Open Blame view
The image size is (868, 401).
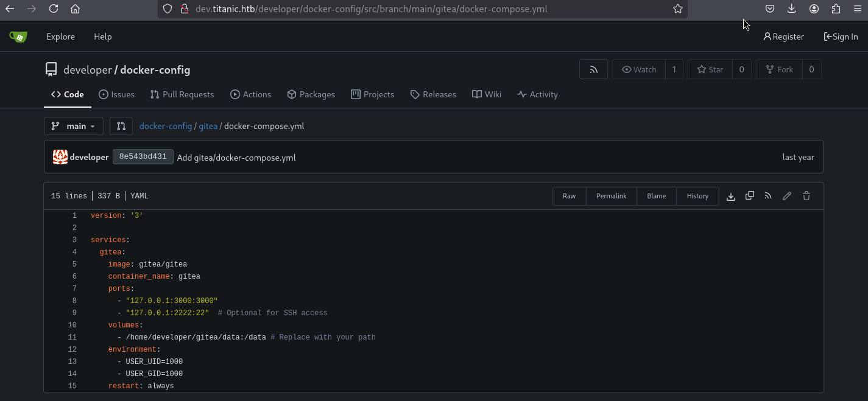click(657, 196)
